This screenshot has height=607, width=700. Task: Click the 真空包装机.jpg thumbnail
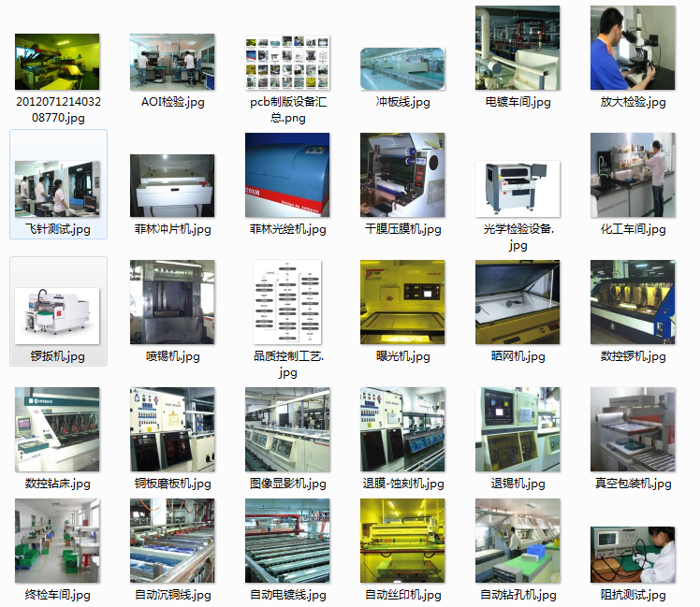pos(633,429)
